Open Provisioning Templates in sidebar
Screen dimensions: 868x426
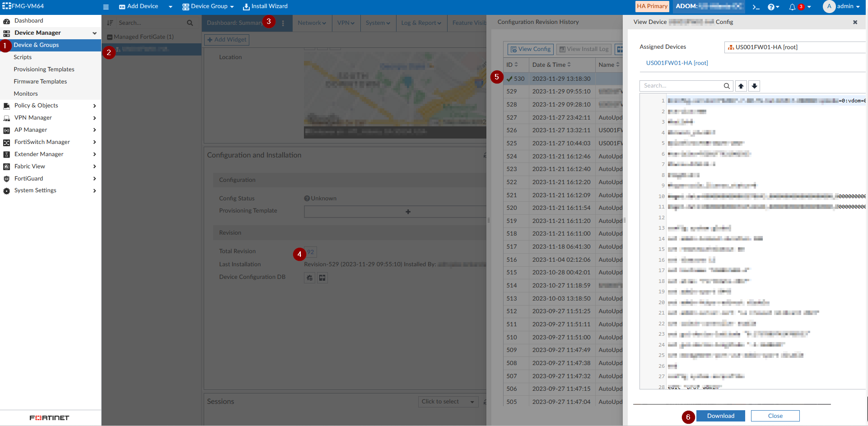tap(44, 69)
